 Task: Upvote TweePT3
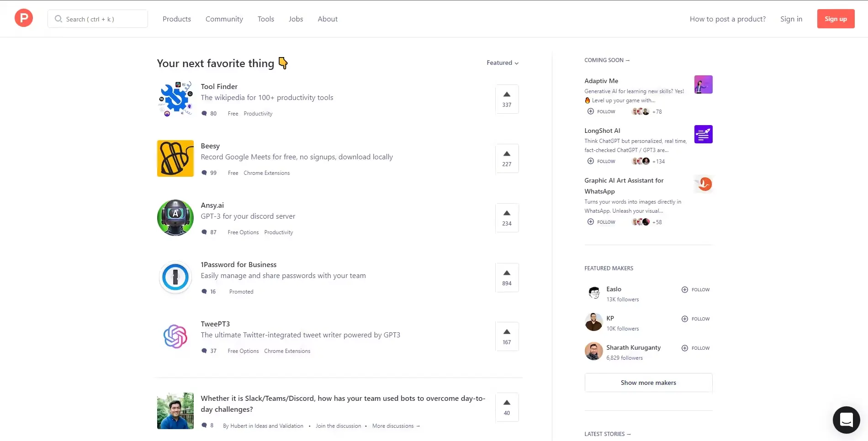(507, 336)
